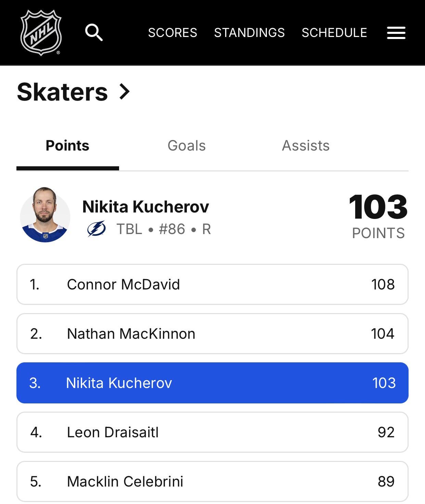Select Macklin Celebrini's leaderboard row
Screen dimensions: 425x504
[x=212, y=481]
